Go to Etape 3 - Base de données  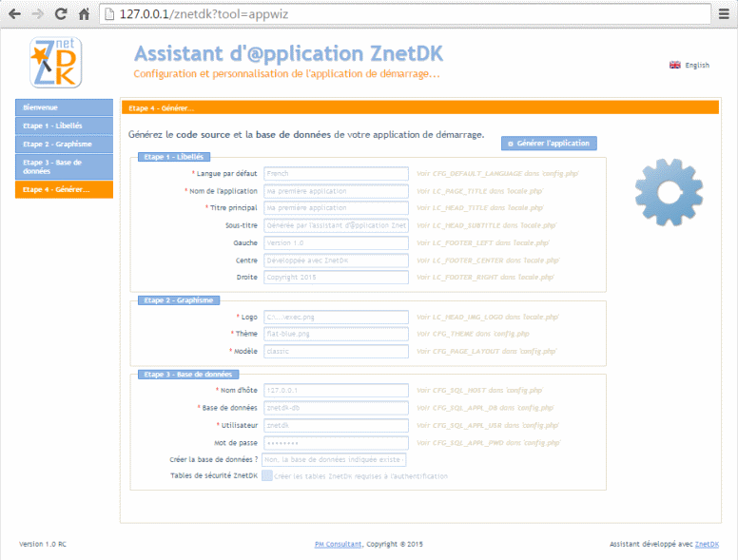tap(64, 166)
